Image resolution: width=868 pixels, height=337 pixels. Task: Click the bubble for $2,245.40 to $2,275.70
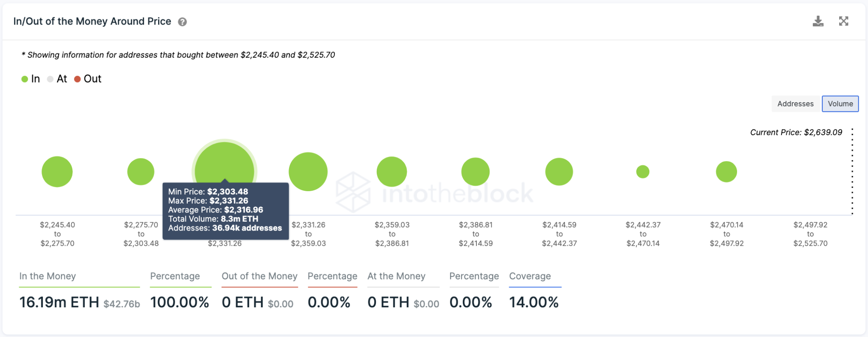click(57, 172)
